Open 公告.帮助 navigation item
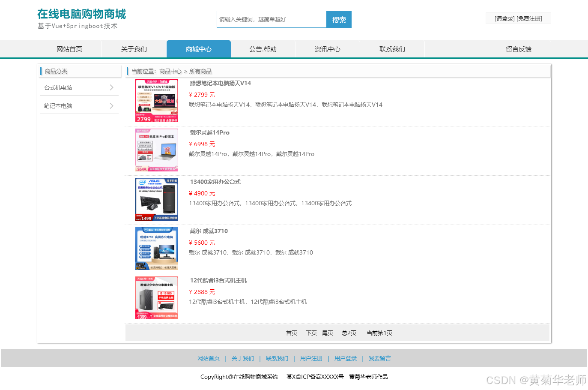 (x=263, y=49)
